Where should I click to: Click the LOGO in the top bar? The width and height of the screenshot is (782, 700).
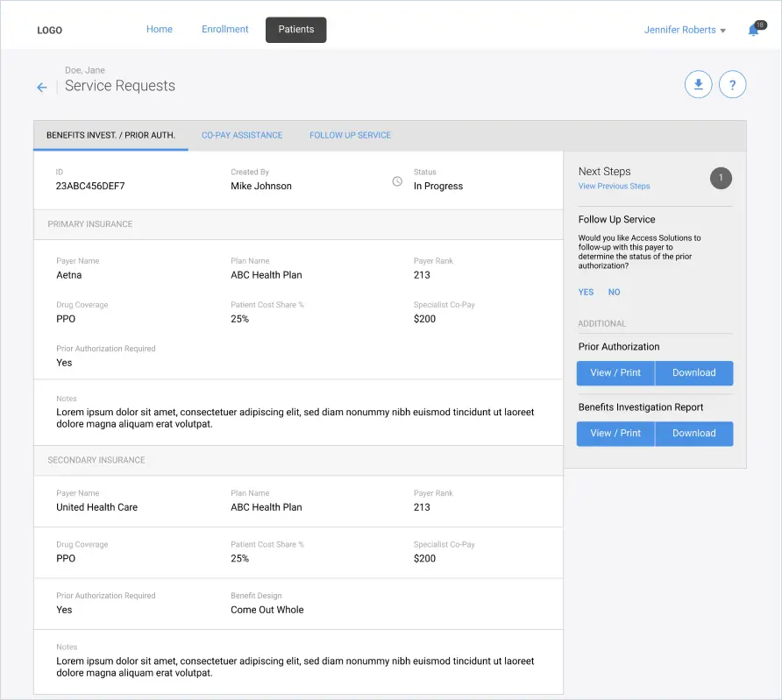tap(50, 31)
